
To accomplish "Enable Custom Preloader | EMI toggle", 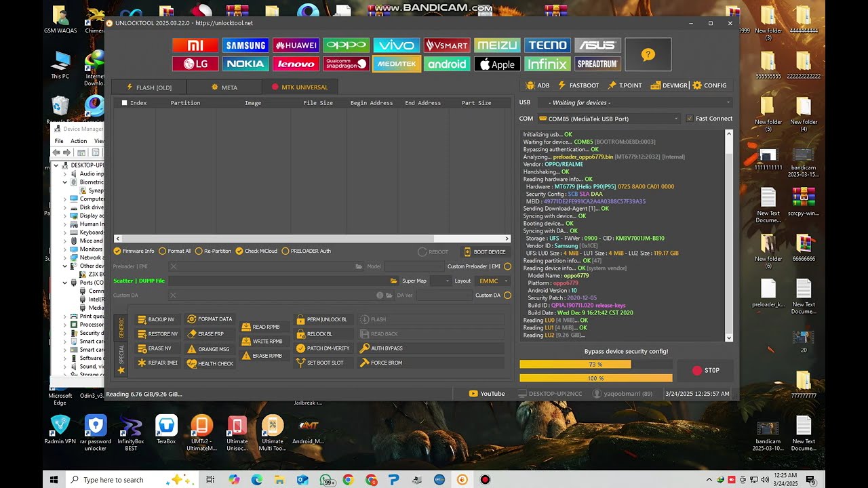I will (507, 266).
